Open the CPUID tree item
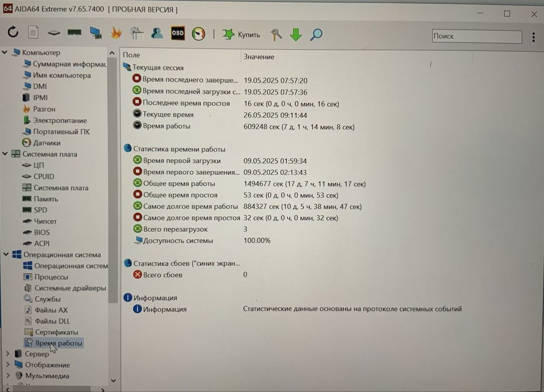The height and width of the screenshot is (392, 544). tap(39, 176)
